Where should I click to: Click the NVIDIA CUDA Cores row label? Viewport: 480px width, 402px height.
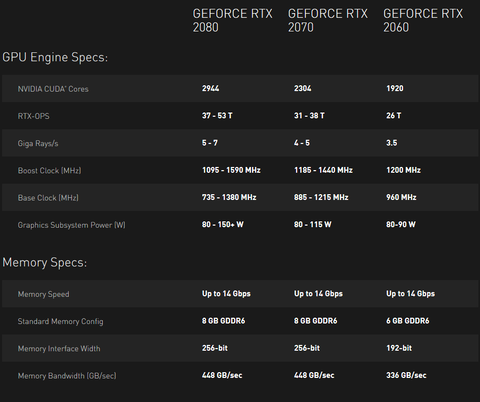click(x=53, y=89)
